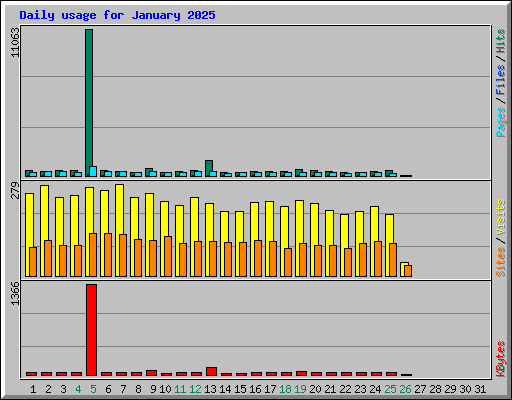Select the yellow 'Visits' legend label

[x=501, y=217]
